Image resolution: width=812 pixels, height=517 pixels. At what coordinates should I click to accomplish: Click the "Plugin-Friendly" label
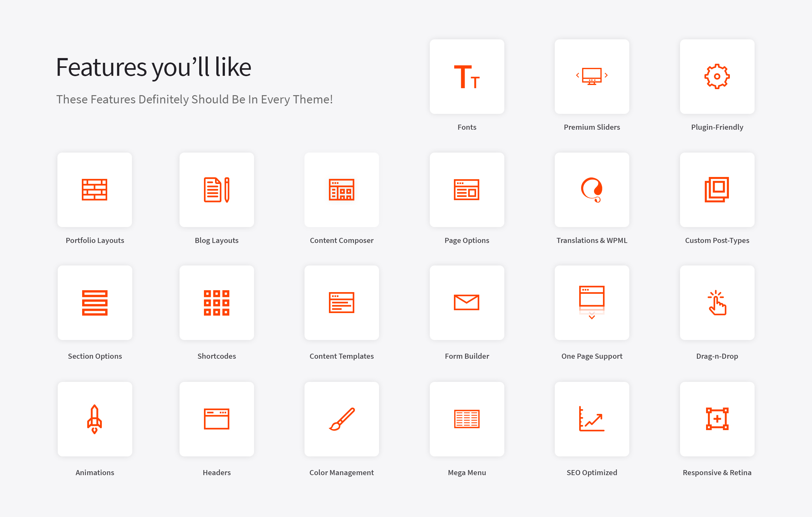717,127
